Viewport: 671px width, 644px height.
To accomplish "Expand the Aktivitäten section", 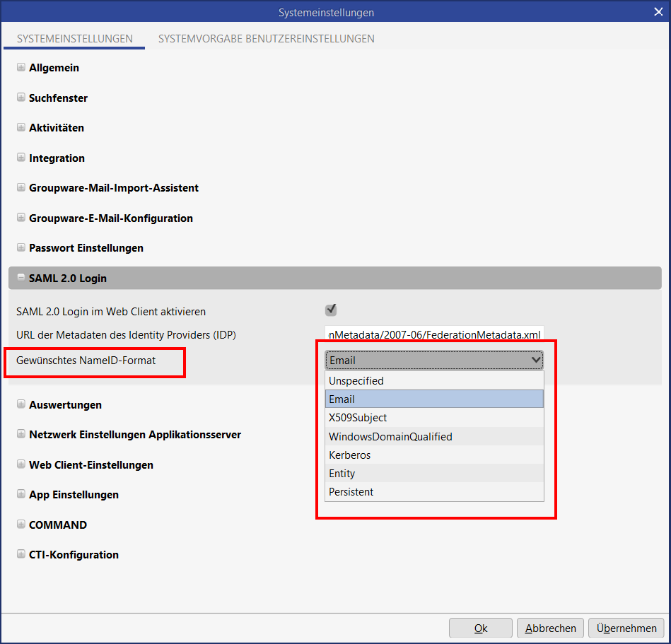I will click(x=21, y=128).
